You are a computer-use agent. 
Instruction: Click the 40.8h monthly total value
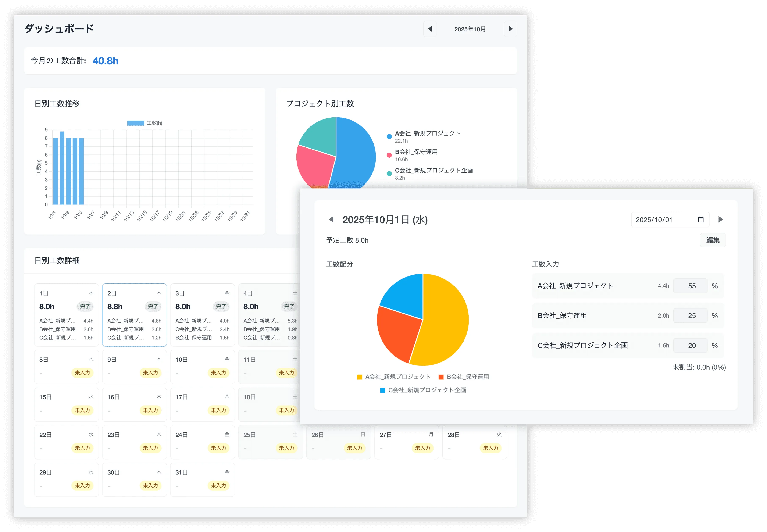106,61
